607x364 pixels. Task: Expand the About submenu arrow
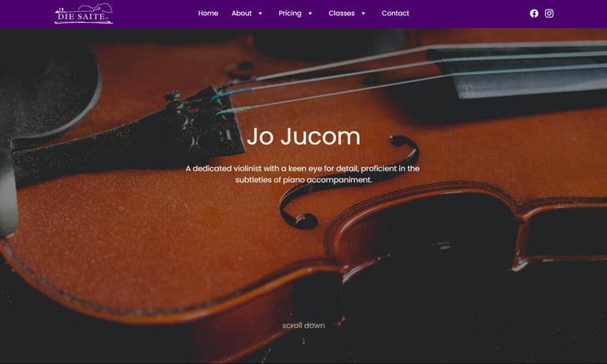click(x=261, y=13)
